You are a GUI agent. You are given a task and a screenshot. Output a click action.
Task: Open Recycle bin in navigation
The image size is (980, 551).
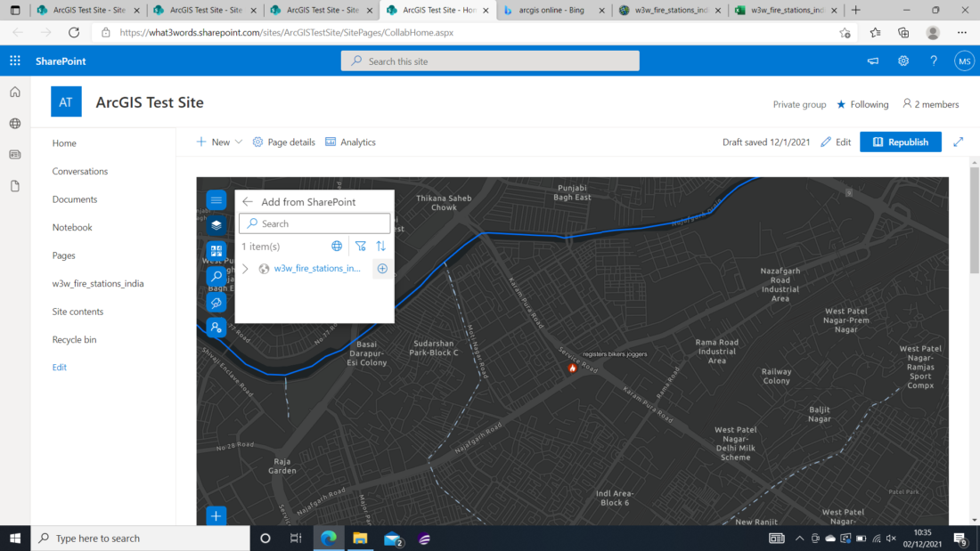coord(74,340)
